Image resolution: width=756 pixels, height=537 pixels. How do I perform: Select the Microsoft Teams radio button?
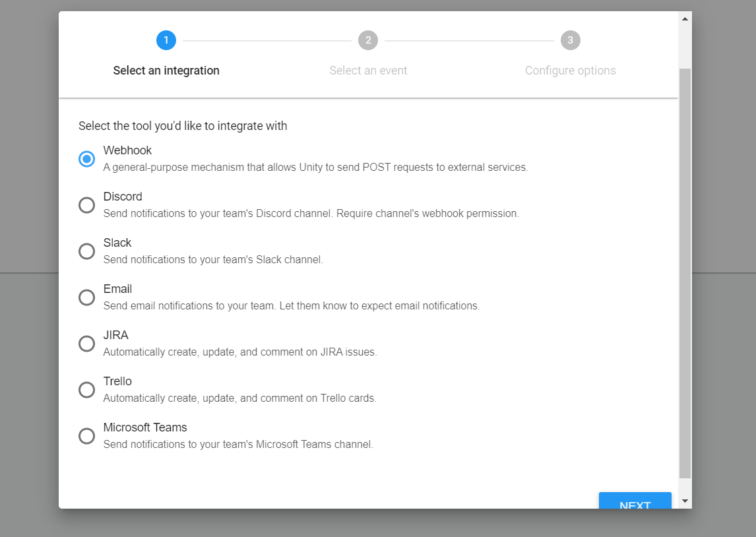87,436
